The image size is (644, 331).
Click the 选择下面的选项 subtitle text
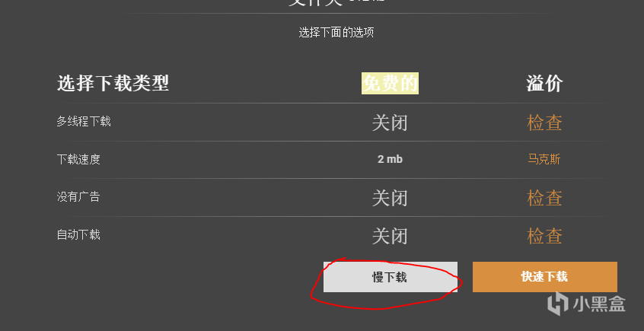[x=336, y=33]
